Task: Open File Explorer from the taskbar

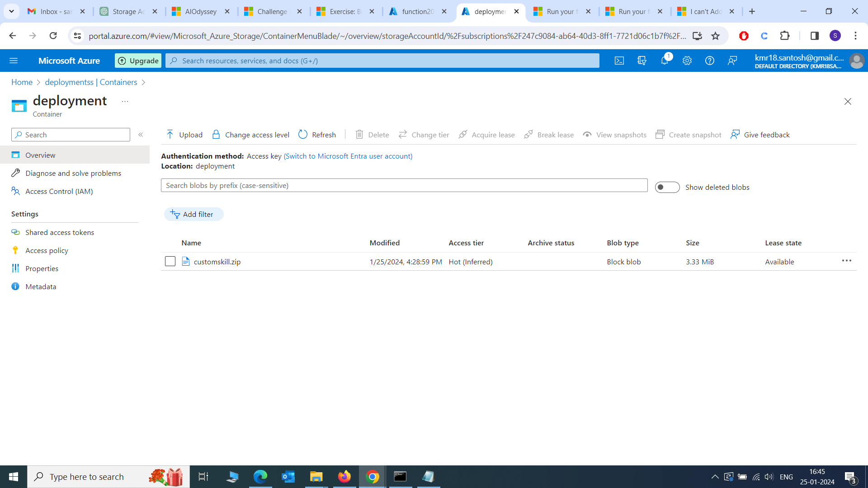Action: pyautogui.click(x=316, y=477)
